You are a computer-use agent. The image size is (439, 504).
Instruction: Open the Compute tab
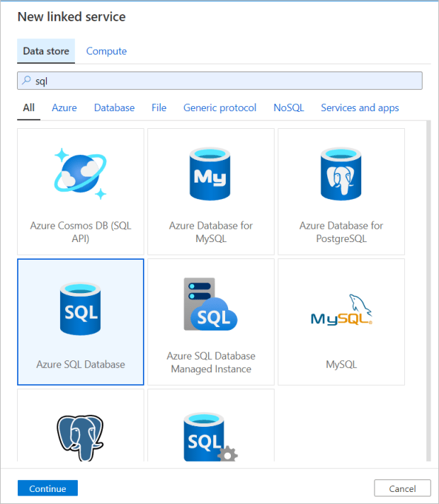point(106,51)
